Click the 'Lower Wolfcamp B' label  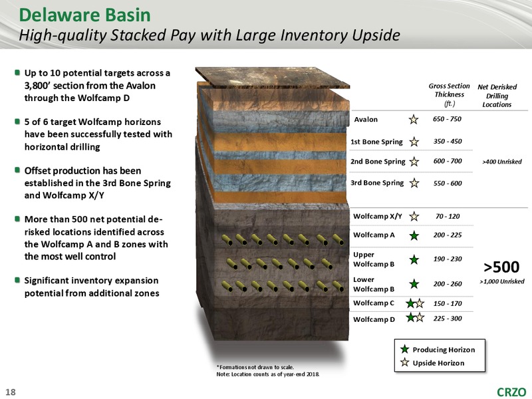point(374,285)
